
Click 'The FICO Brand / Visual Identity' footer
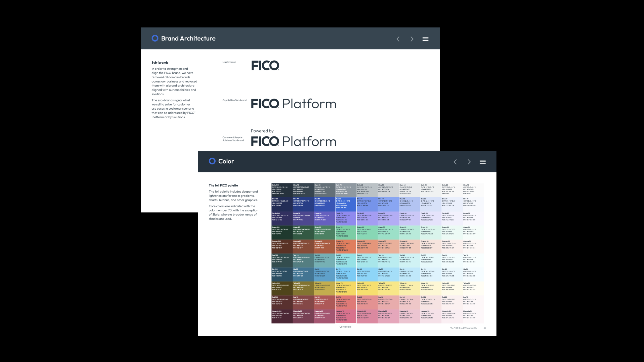pos(463,328)
